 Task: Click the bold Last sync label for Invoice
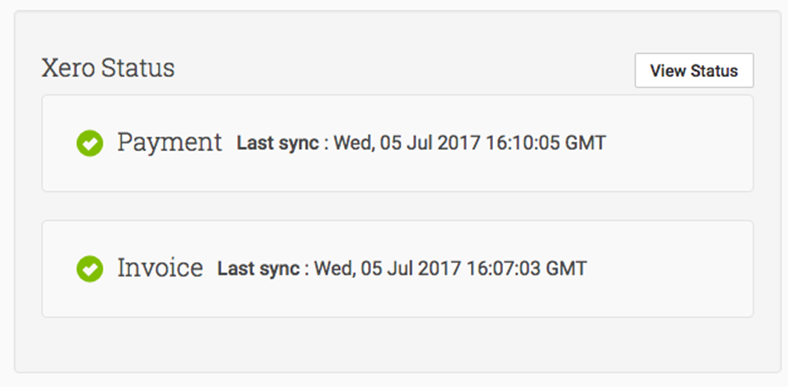(258, 269)
